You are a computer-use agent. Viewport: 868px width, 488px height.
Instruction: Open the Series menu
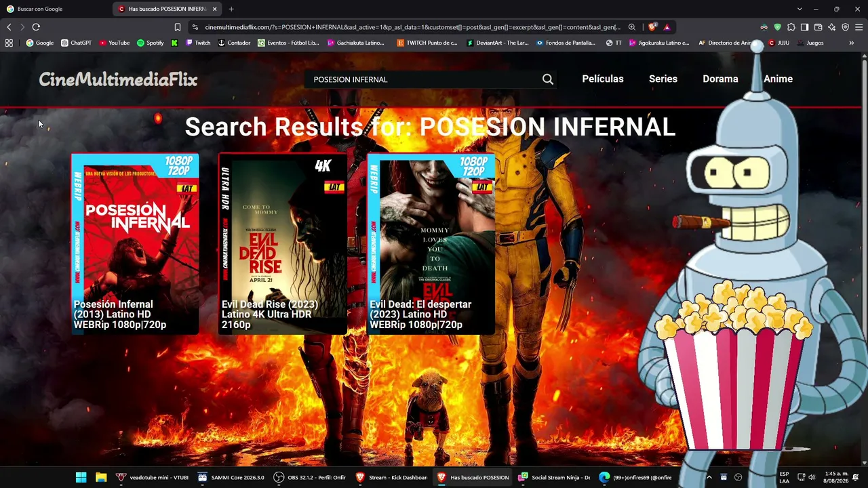pos(663,79)
